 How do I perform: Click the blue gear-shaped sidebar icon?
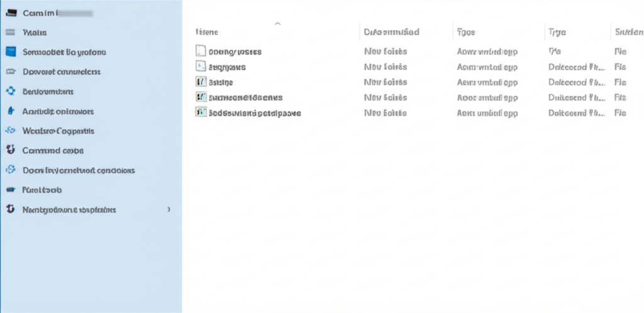(11, 91)
